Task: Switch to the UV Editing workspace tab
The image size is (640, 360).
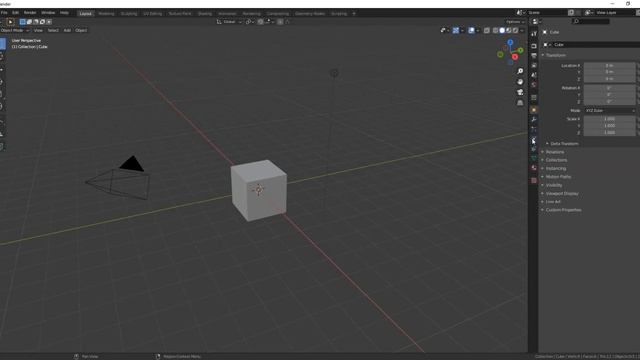Action: (152, 13)
